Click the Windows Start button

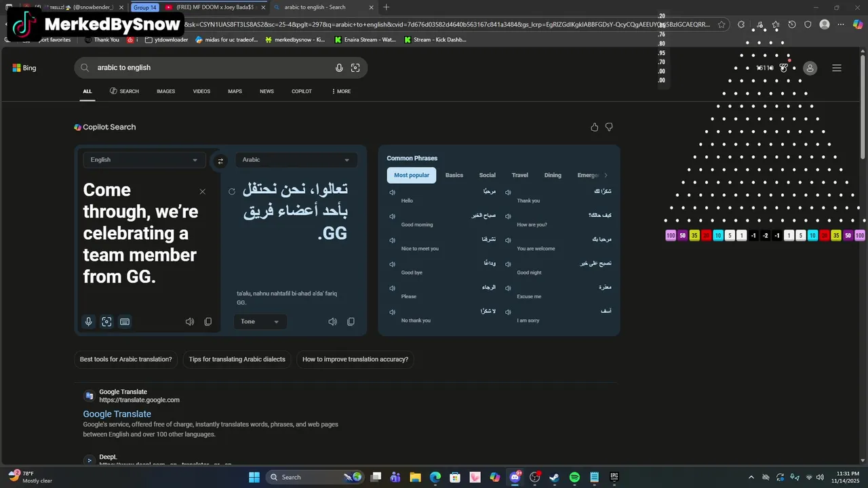254,477
